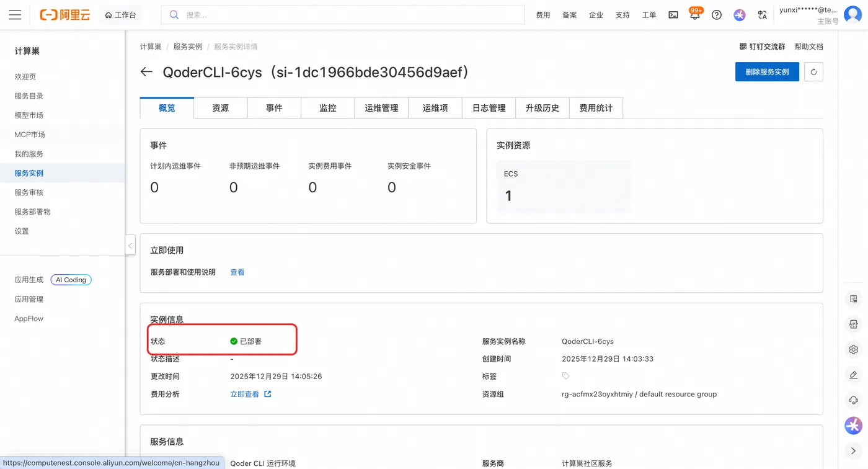
Task: Open the 升级历史 tab
Action: (x=542, y=108)
